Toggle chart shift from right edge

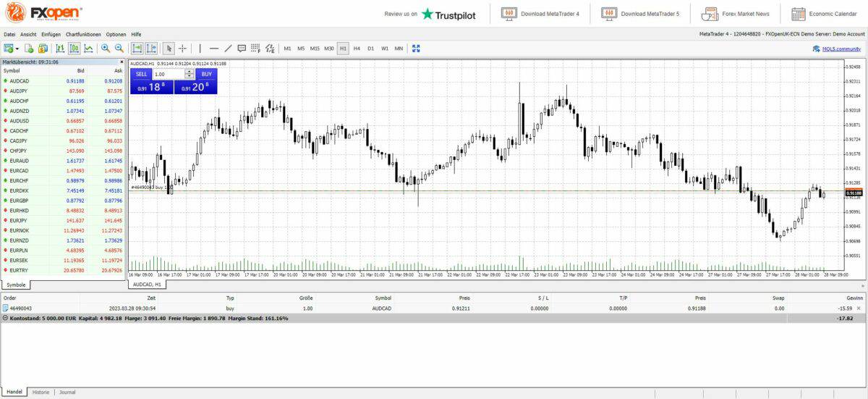(x=151, y=49)
